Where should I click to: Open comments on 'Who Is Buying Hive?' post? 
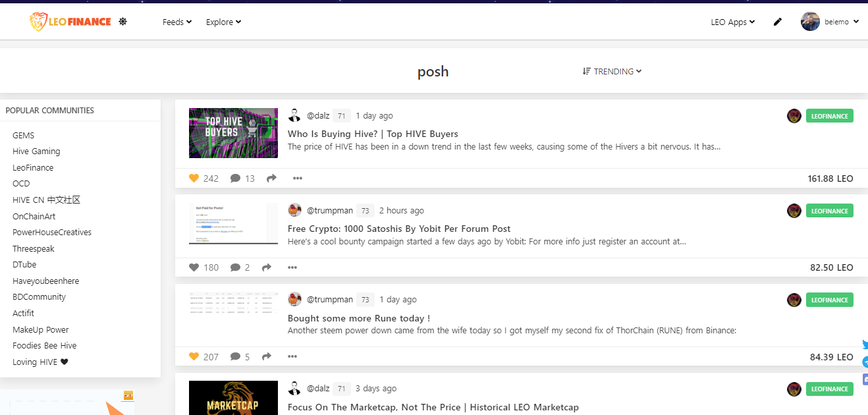pyautogui.click(x=235, y=178)
